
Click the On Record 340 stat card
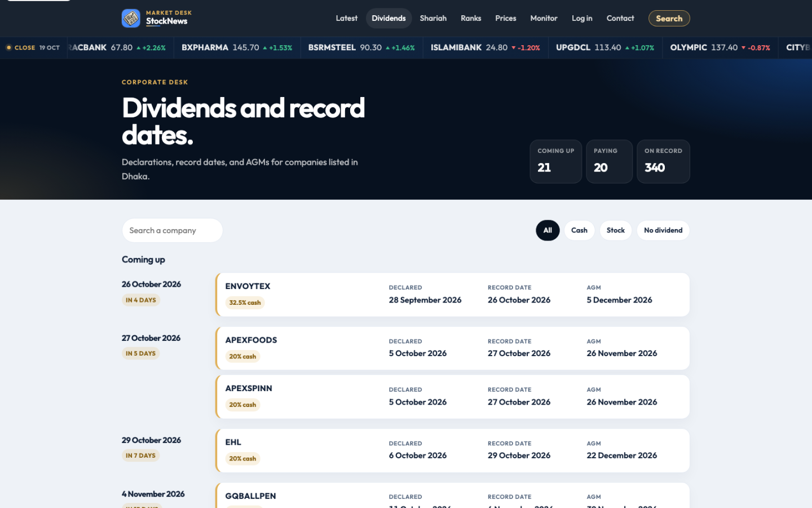tap(663, 161)
